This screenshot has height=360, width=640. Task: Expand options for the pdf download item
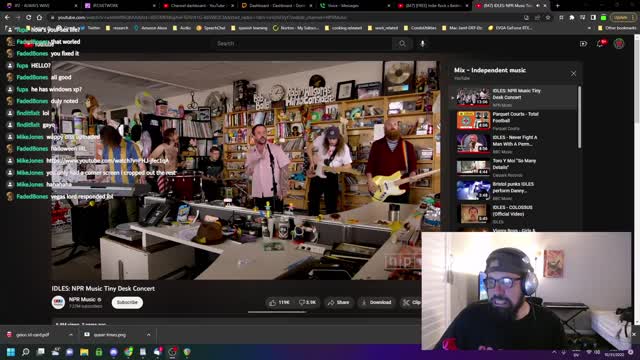point(71,335)
